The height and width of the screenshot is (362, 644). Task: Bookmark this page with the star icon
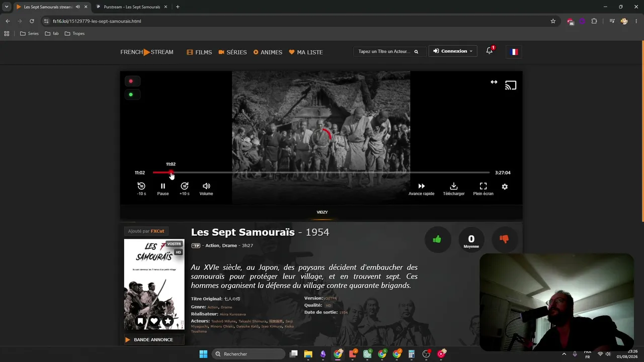[x=553, y=21]
